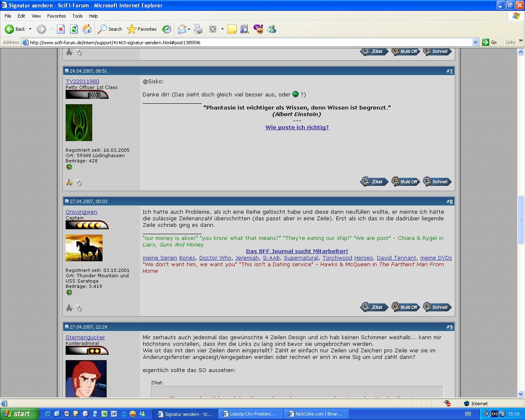Open the Favorites menu in menu bar
Viewport: 525px width, 420px height.
[x=56, y=16]
